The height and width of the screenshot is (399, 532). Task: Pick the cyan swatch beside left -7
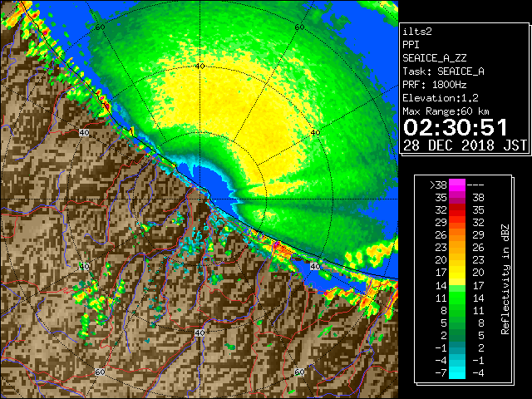pyautogui.click(x=457, y=373)
